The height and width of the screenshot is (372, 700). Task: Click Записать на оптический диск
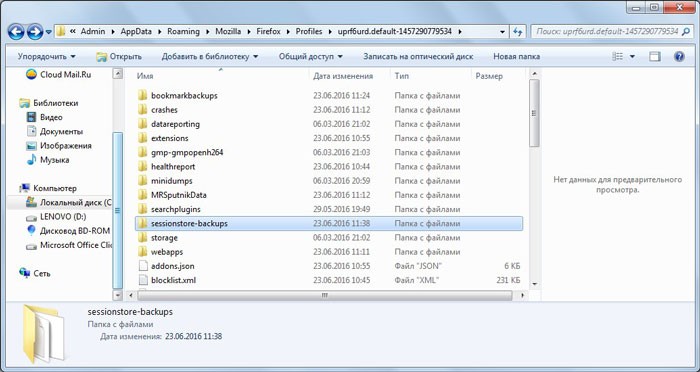pos(418,57)
